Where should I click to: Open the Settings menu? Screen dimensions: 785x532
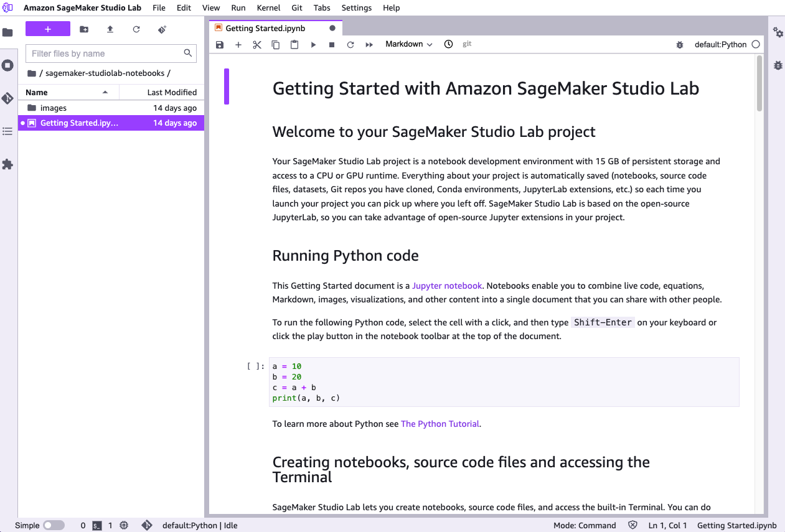click(x=357, y=8)
